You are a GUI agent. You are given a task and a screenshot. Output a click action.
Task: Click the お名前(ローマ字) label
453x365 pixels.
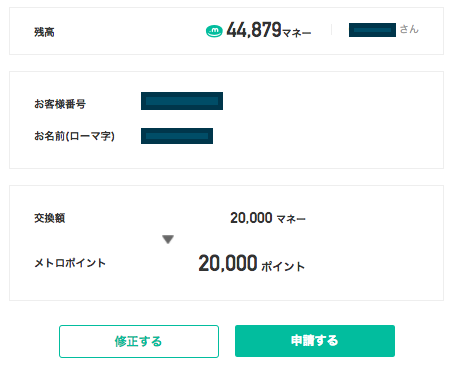pos(74,136)
